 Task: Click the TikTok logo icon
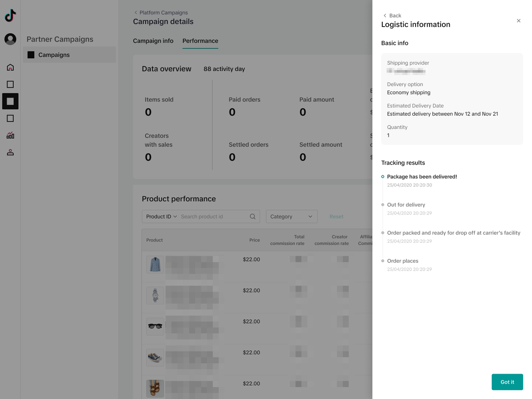[x=10, y=16]
